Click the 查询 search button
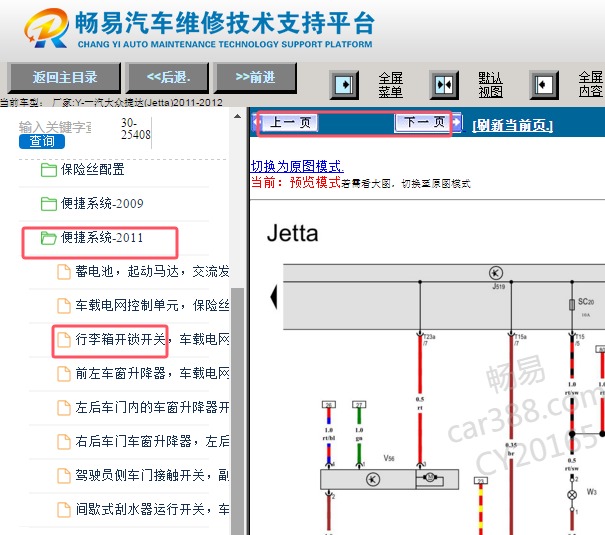The image size is (605, 535). (x=42, y=141)
